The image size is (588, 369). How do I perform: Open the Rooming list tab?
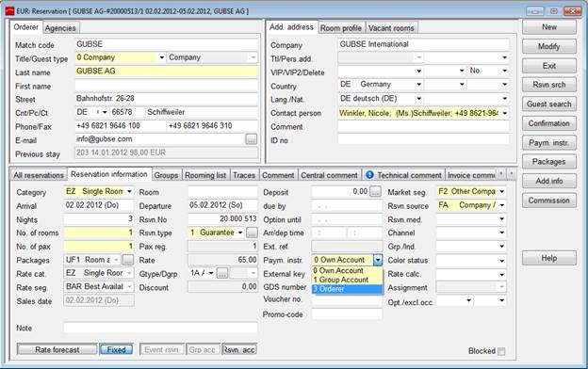pos(205,175)
